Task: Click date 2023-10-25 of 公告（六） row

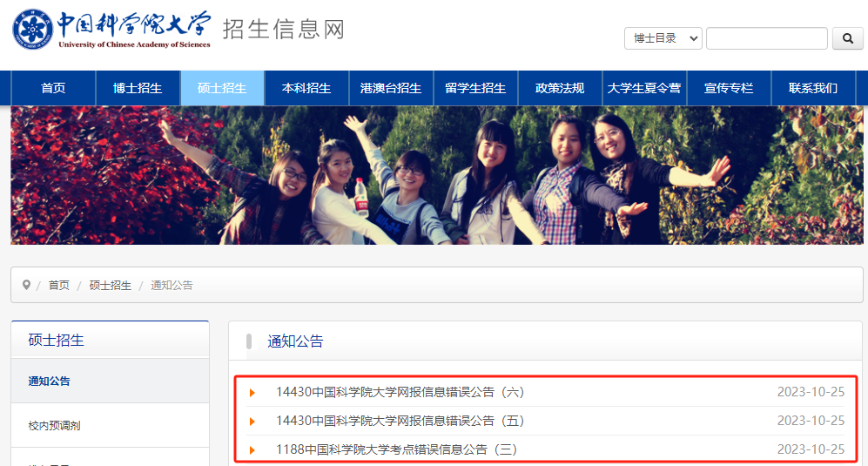Action: coord(811,392)
